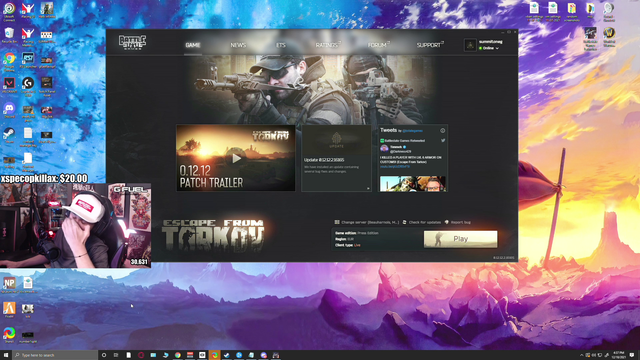The image size is (640, 360).
Task: Click the launcher profile avatar
Action: point(470,45)
